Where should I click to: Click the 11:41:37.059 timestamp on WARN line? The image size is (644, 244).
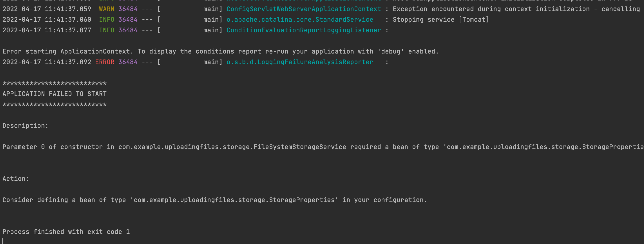[68, 9]
